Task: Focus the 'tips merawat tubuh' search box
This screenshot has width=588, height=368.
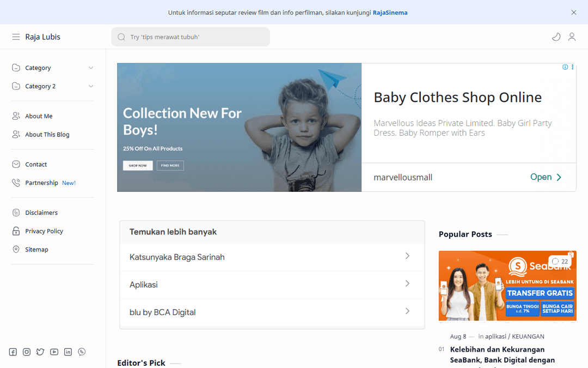Action: coord(191,37)
